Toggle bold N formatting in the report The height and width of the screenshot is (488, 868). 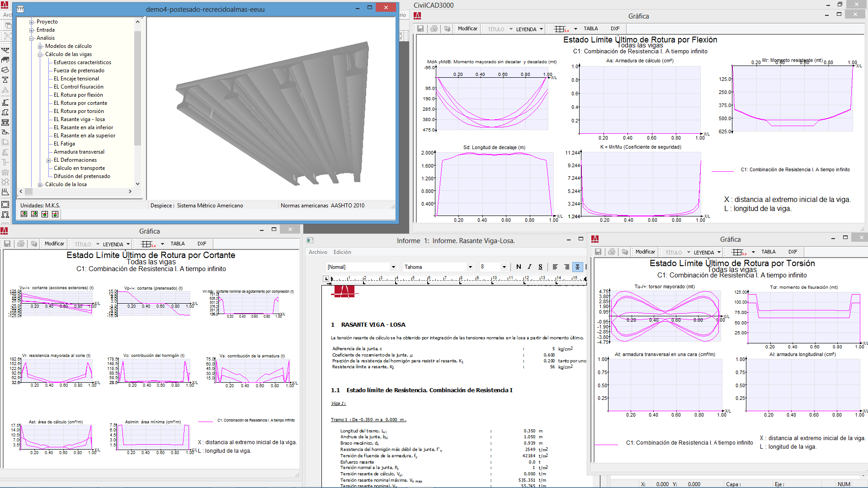(x=519, y=267)
